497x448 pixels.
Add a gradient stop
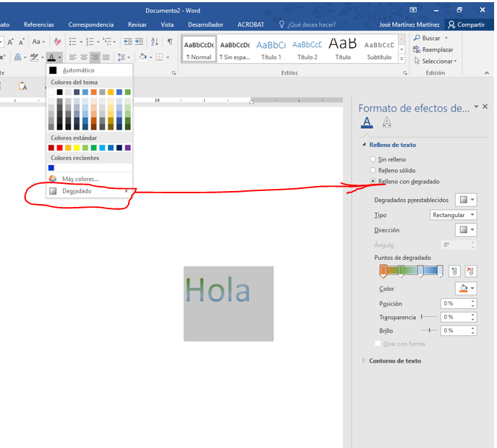click(x=454, y=271)
